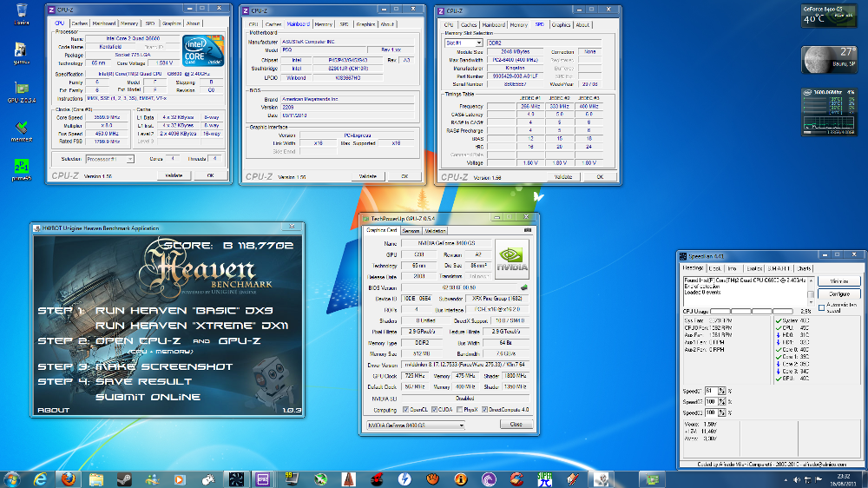The height and width of the screenshot is (488, 868).
Task: Click the GPU-Z screenshot camera icon
Action: click(x=527, y=230)
